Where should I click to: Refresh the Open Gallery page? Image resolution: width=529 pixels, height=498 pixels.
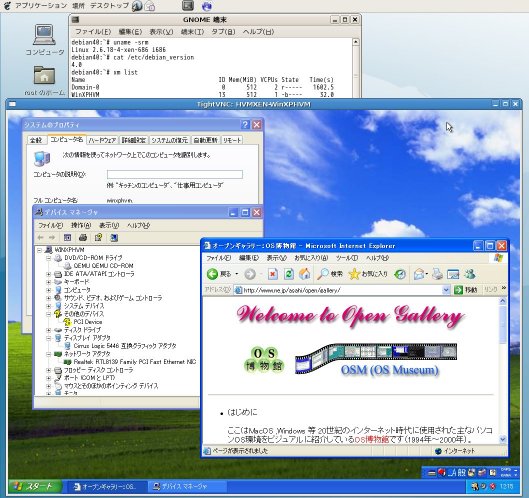(288, 274)
